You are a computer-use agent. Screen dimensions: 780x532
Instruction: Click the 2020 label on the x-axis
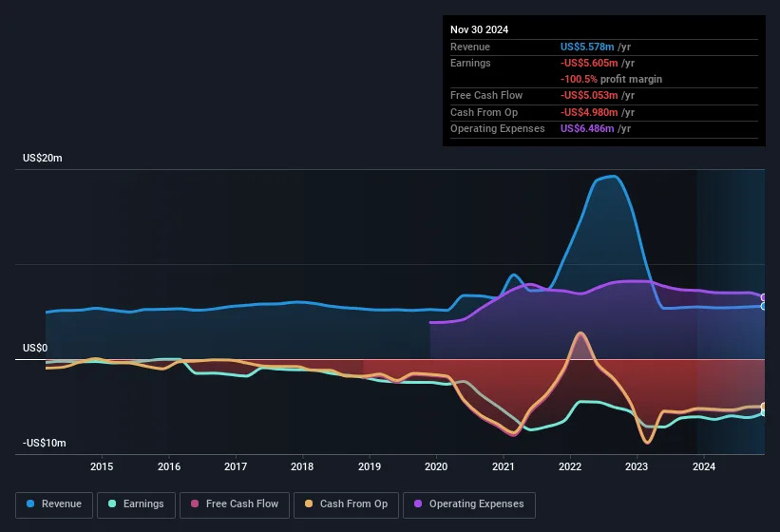(436, 466)
